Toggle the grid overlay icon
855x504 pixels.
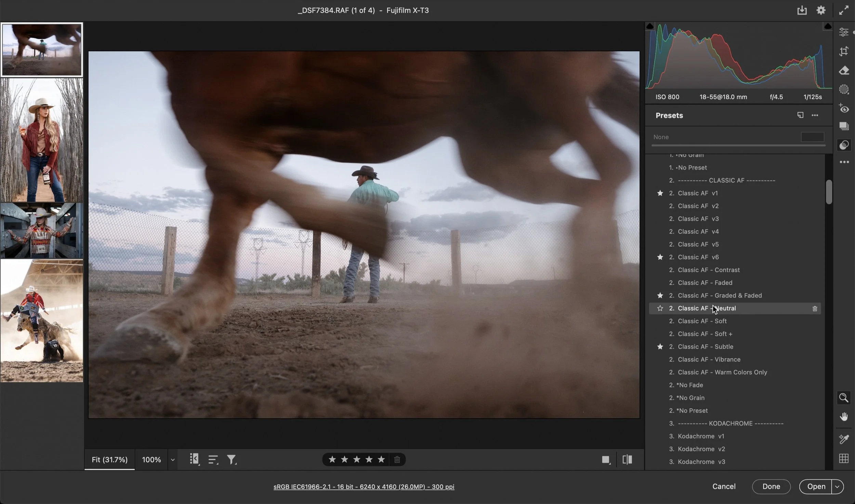coord(844,459)
